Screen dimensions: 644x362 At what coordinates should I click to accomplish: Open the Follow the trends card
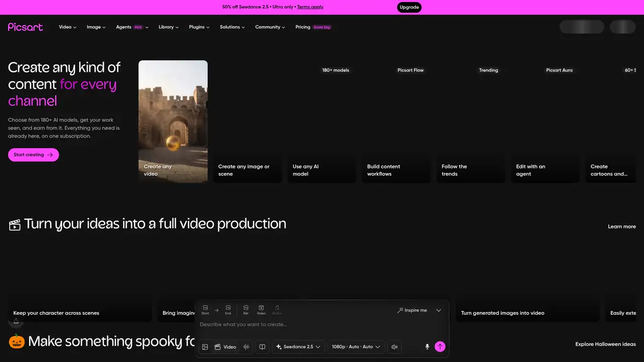click(471, 121)
